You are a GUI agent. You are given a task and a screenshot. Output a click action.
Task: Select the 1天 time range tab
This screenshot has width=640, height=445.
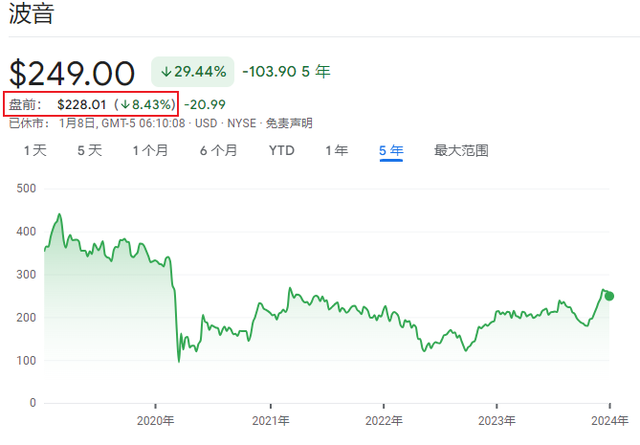pos(35,151)
